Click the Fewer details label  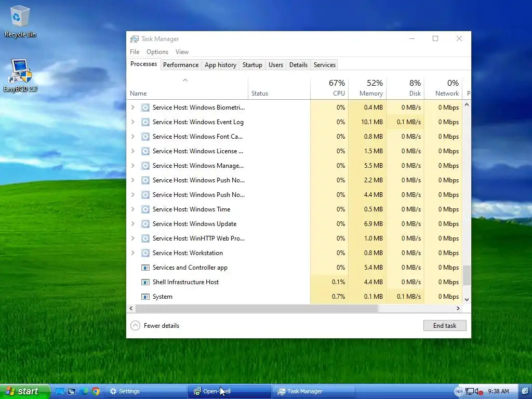click(x=162, y=326)
